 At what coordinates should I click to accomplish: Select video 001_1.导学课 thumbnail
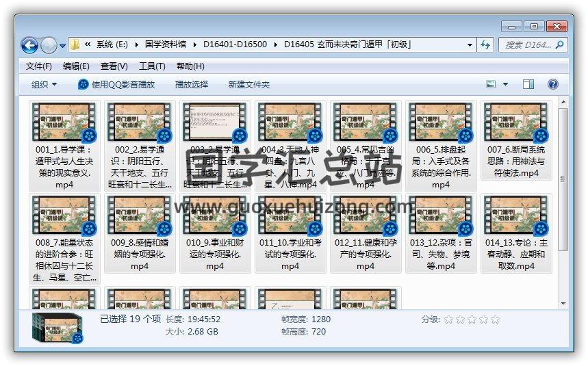click(x=64, y=122)
